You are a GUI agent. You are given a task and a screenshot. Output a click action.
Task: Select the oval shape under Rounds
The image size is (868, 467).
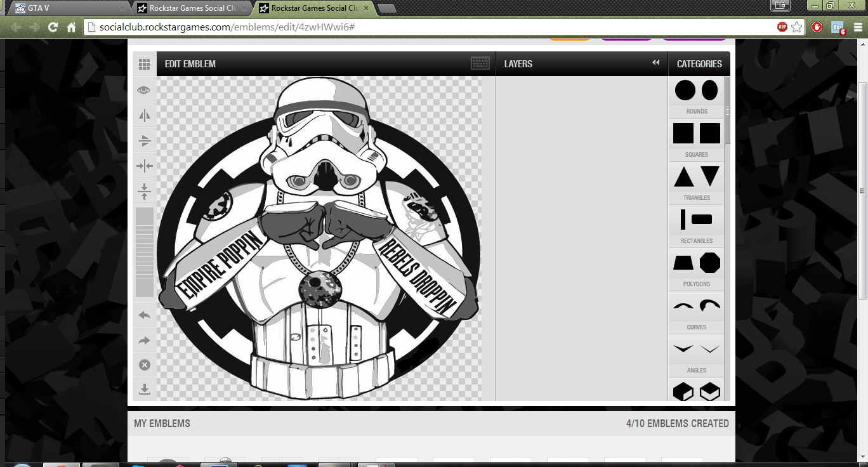[710, 91]
